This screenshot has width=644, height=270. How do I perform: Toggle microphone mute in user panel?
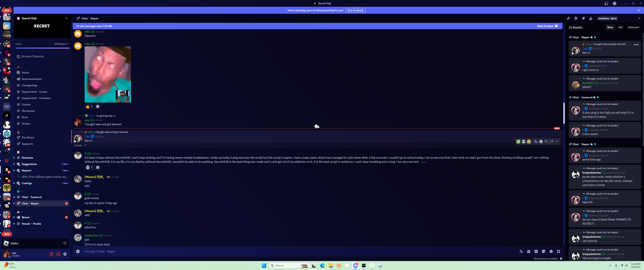pyautogui.click(x=51, y=254)
